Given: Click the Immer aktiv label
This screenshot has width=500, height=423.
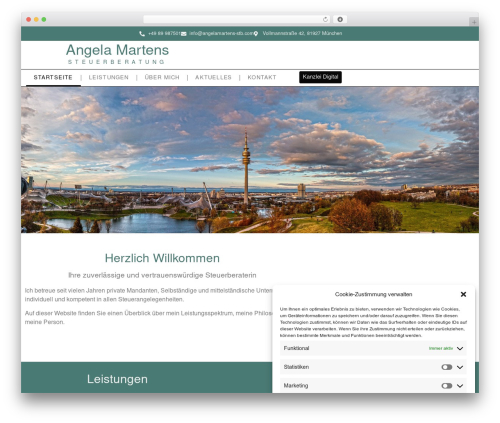Looking at the screenshot, I should pos(441,348).
